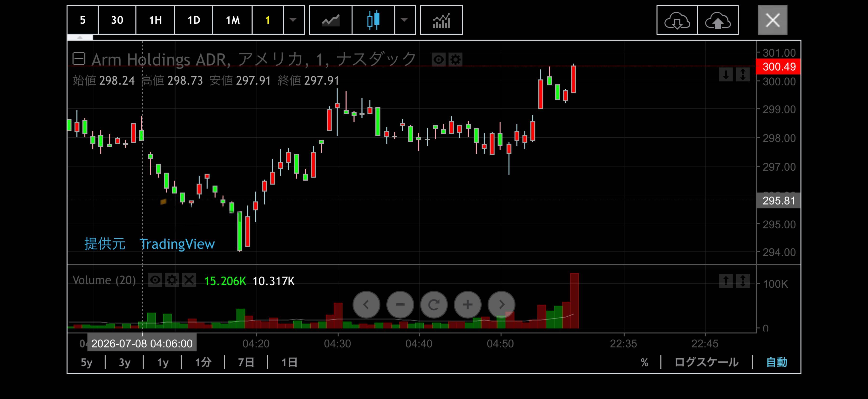Expand the chart style dropdown arrow
Screen dimensions: 868x399
tap(404, 20)
